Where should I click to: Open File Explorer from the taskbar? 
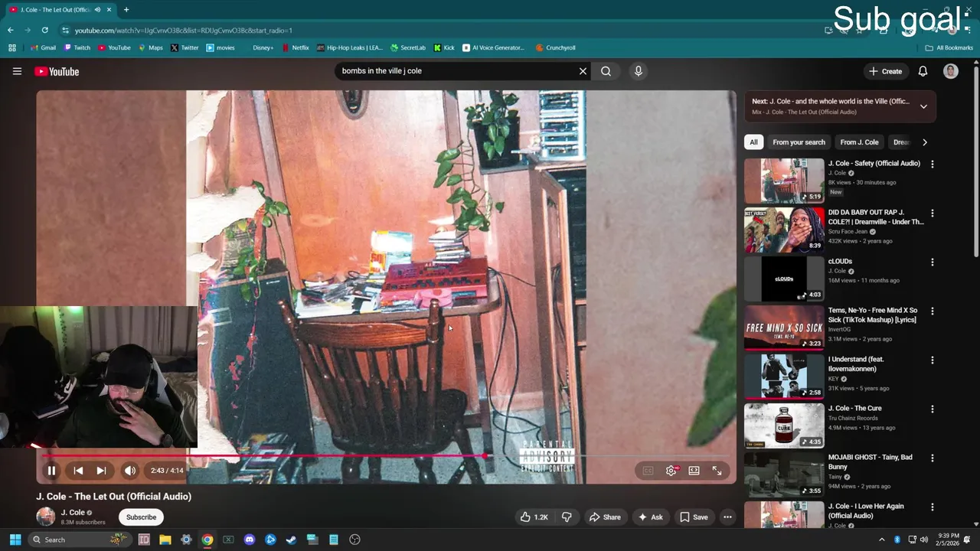pos(165,540)
